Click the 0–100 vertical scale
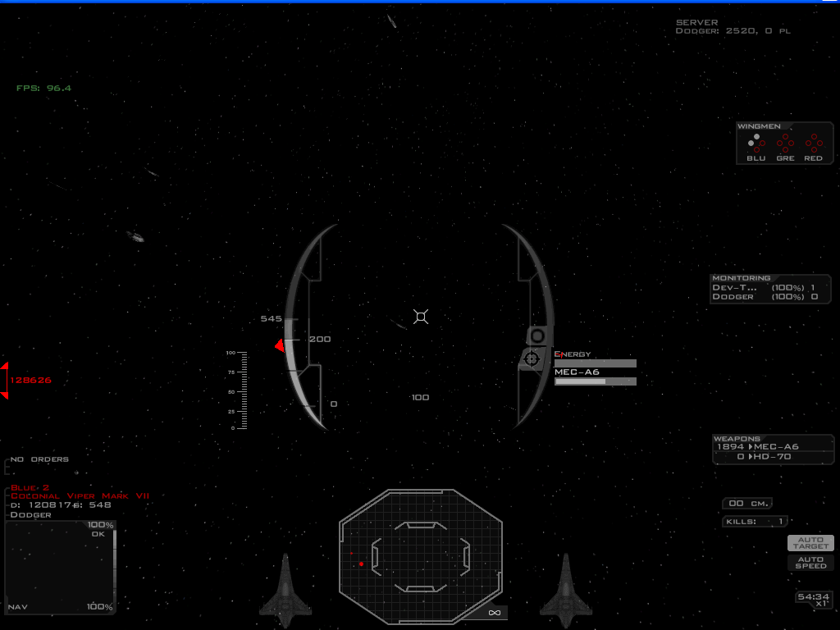Image resolution: width=840 pixels, height=630 pixels. click(x=237, y=390)
